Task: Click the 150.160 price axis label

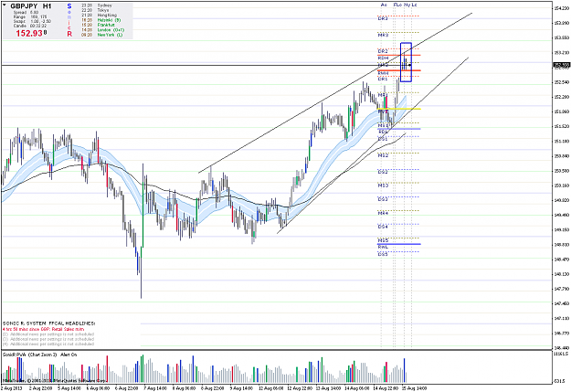Action: [562, 185]
